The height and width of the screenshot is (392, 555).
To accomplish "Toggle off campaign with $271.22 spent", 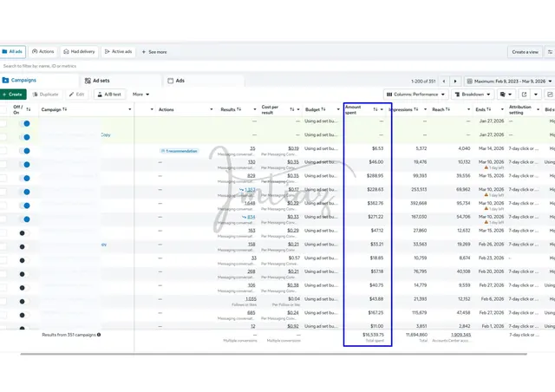I will [24, 219].
